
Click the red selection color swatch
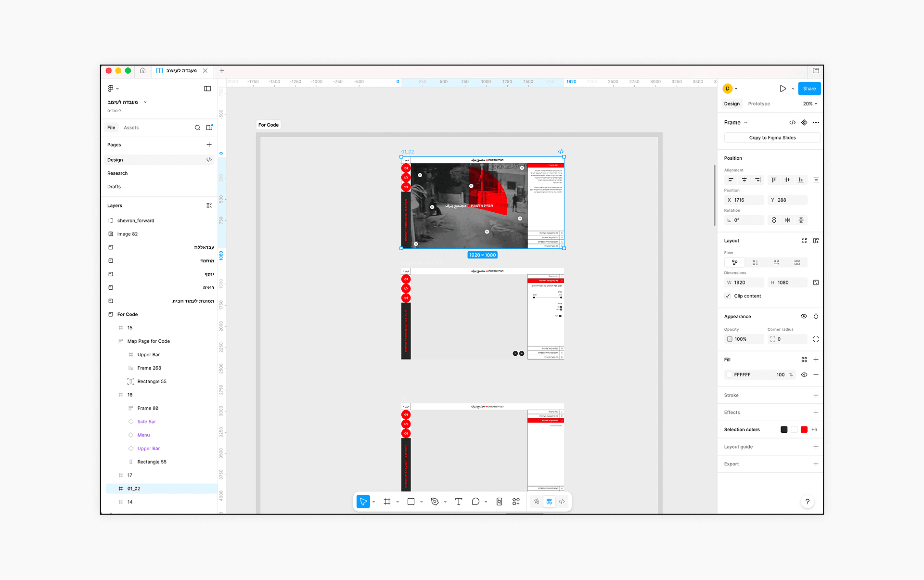(x=804, y=429)
